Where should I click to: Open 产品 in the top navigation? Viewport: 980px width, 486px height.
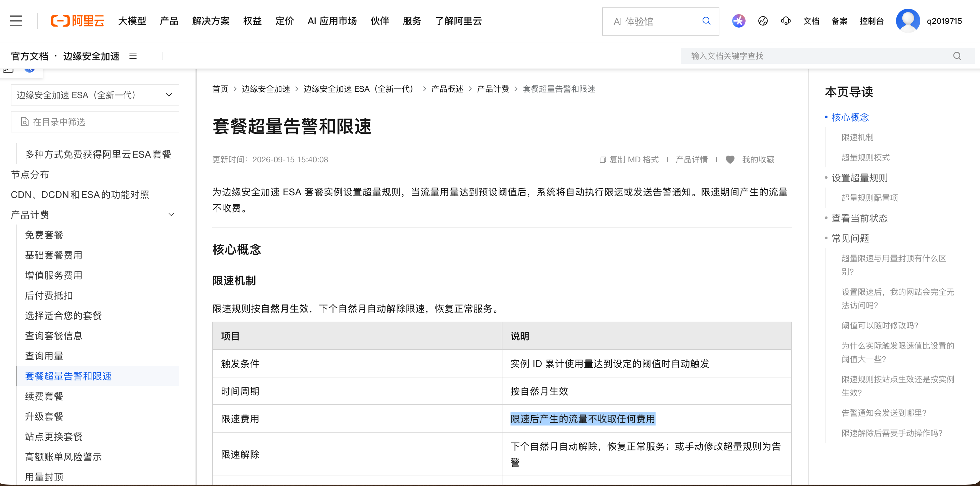(x=169, y=21)
